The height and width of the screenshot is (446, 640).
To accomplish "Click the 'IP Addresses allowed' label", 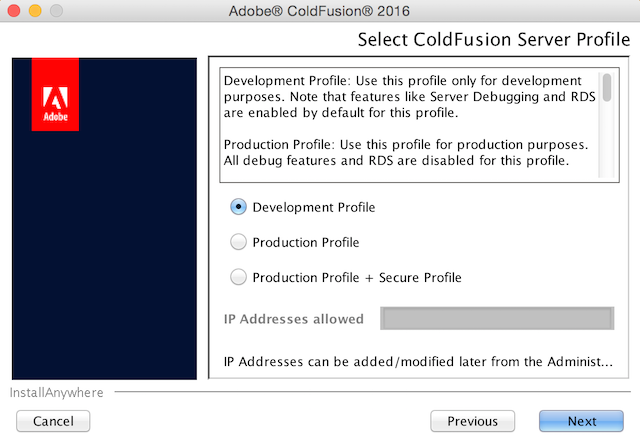I will pyautogui.click(x=293, y=319).
